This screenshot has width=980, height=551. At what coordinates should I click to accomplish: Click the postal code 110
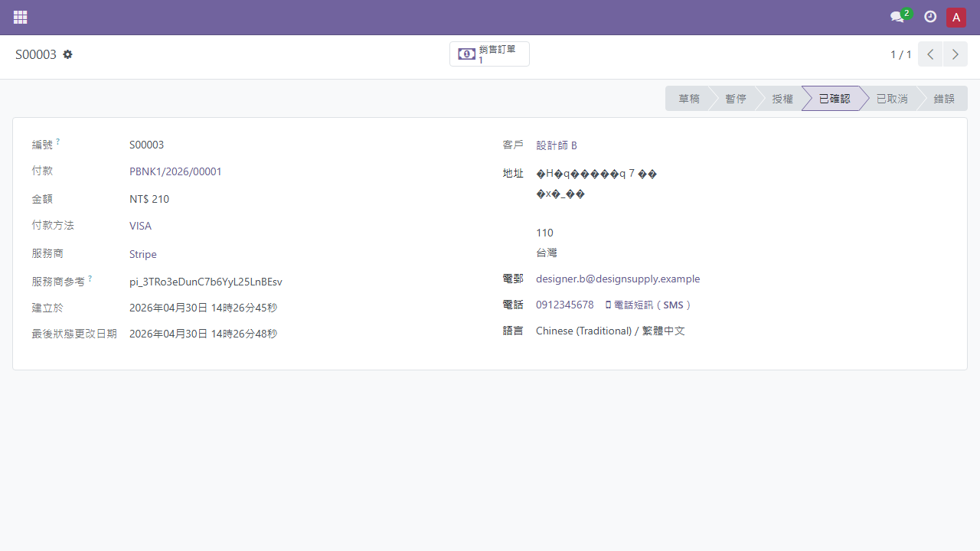click(544, 233)
